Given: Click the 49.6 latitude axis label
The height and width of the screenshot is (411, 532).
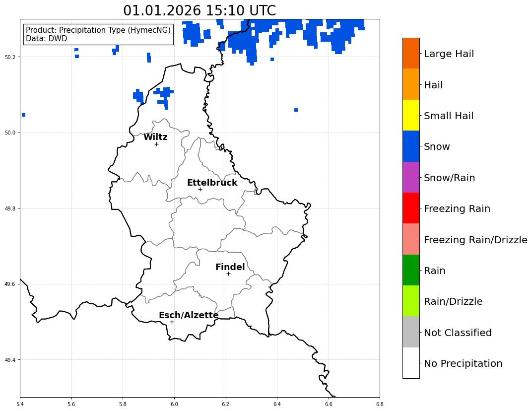Looking at the screenshot, I should pos(10,284).
